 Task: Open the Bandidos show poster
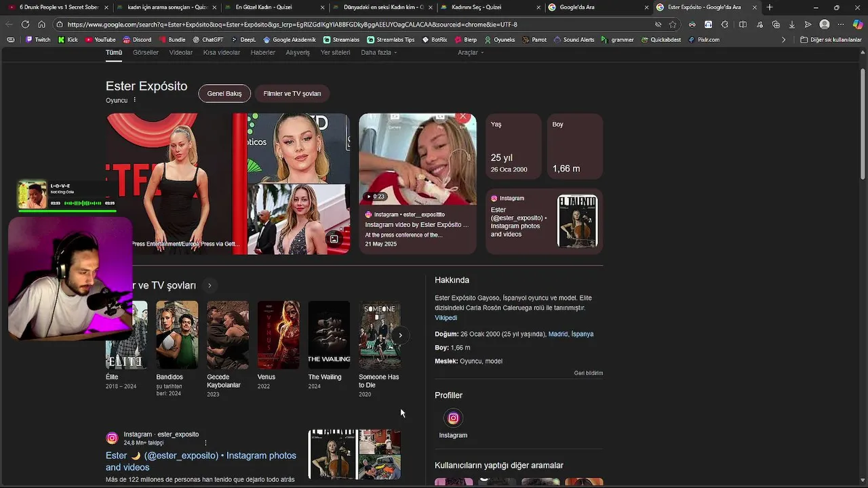[177, 335]
